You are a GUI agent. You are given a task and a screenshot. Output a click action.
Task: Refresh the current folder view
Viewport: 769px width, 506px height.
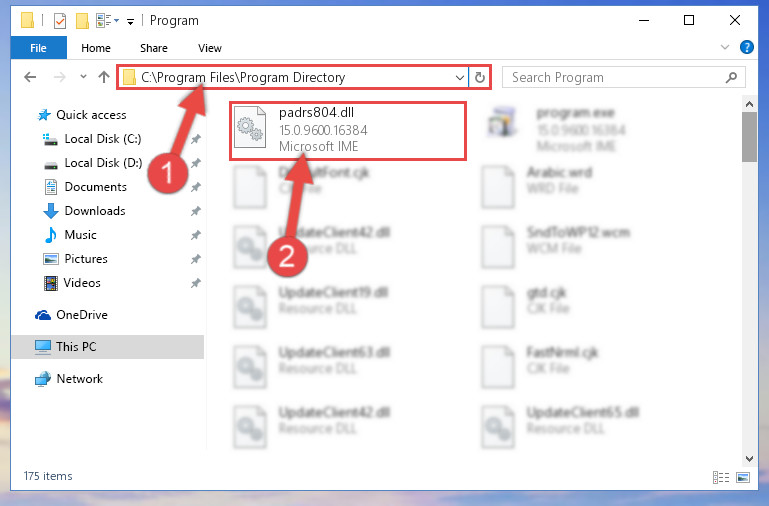tap(480, 77)
